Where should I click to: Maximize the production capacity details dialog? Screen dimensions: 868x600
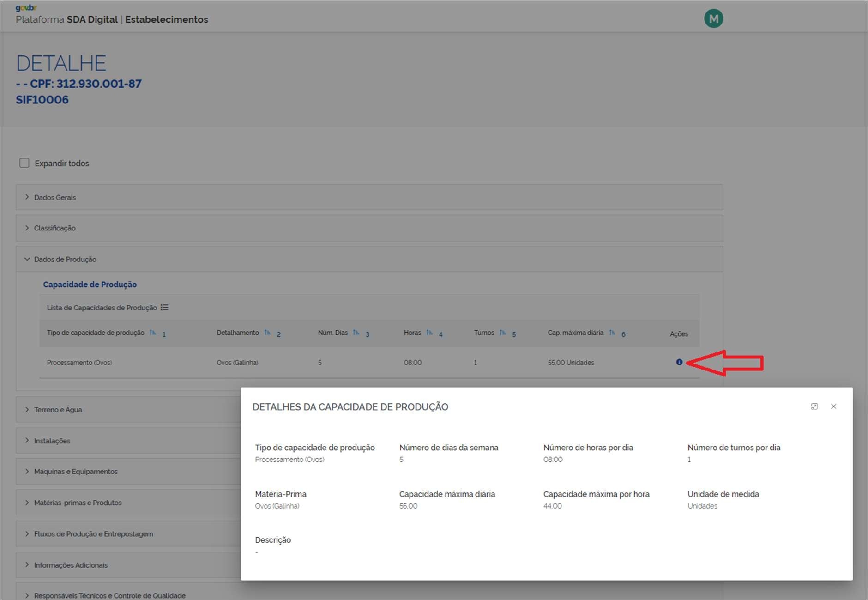[814, 406]
